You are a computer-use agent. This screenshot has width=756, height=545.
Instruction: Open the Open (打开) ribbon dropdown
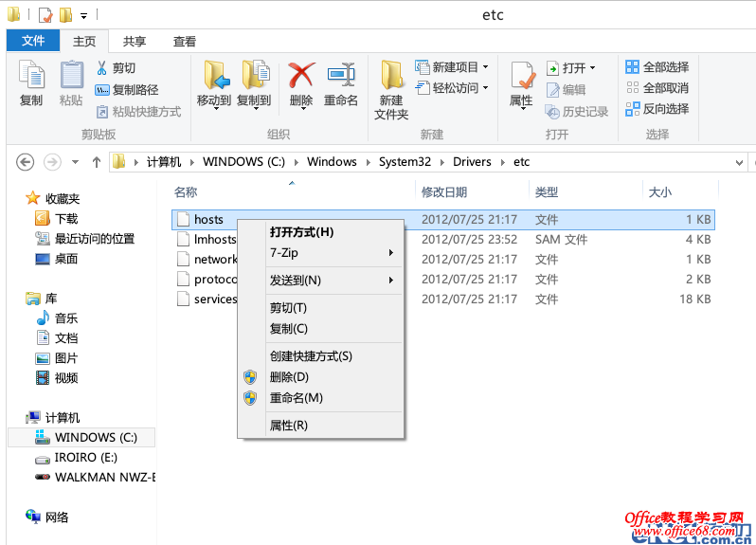point(571,68)
